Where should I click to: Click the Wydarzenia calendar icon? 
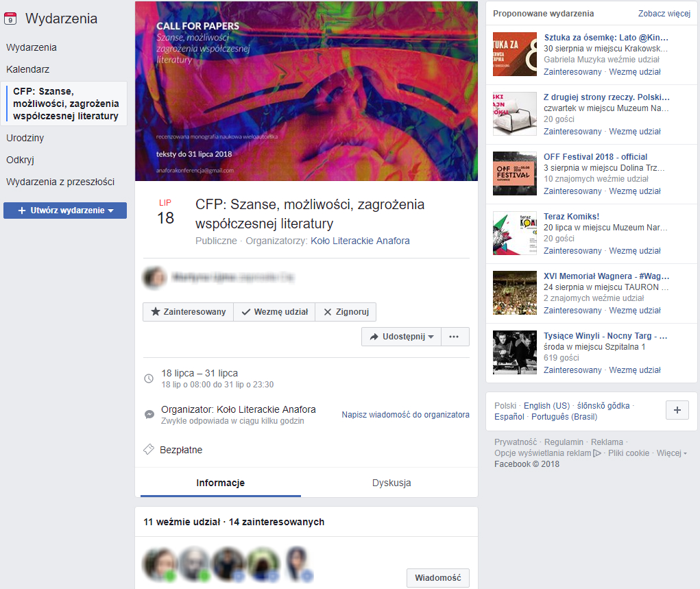pos(10,19)
